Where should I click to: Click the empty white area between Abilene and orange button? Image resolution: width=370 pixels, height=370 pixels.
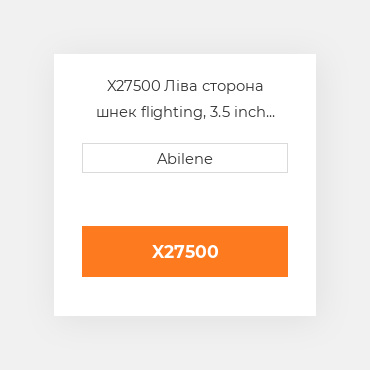click(x=185, y=199)
